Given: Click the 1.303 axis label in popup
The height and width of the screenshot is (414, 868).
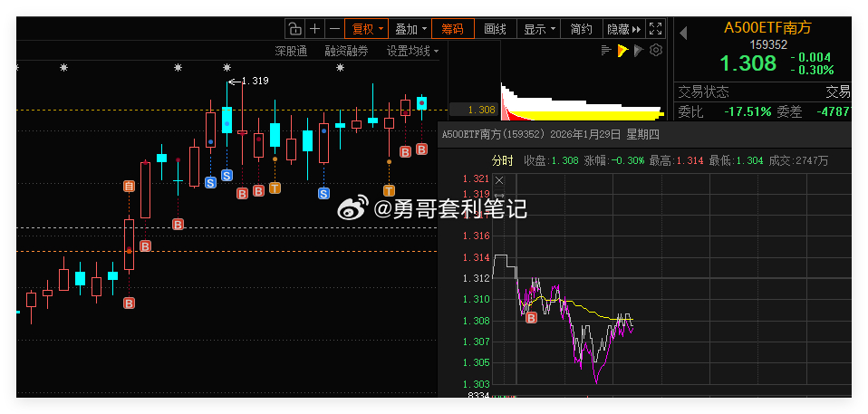Looking at the screenshot, I should tap(476, 384).
